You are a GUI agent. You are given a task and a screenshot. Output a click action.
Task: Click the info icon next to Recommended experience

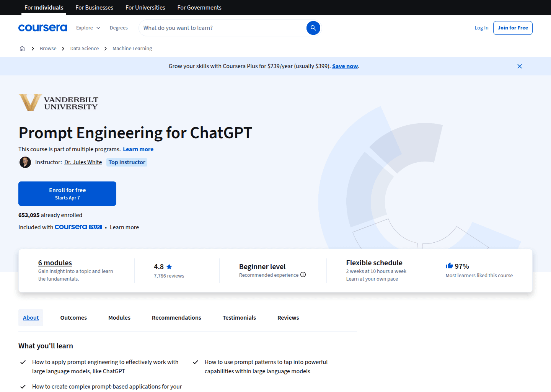303,274
